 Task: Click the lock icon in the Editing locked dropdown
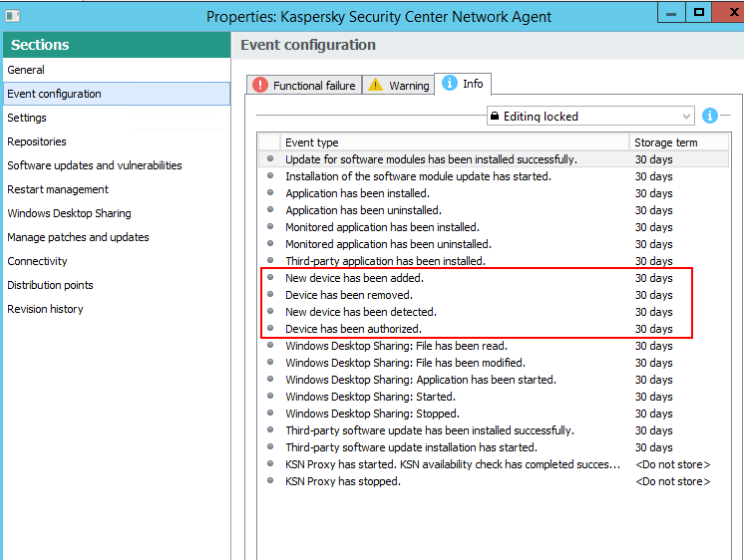click(495, 116)
